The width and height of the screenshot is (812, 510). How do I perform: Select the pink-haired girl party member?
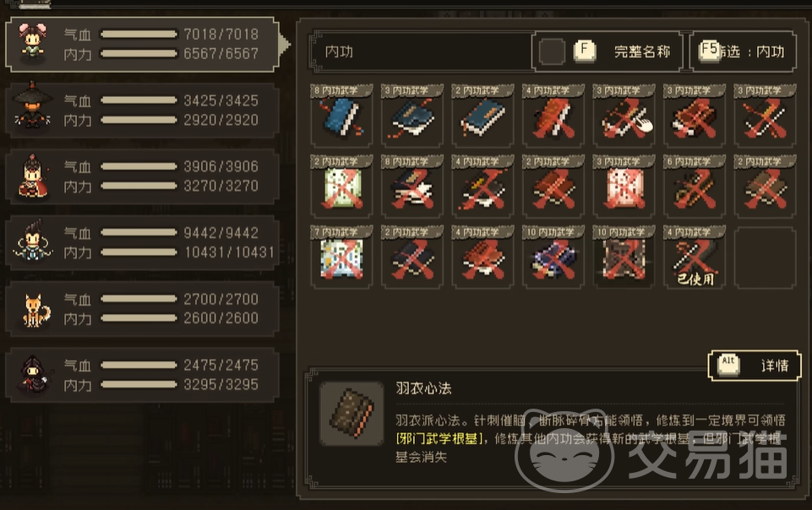pyautogui.click(x=143, y=44)
